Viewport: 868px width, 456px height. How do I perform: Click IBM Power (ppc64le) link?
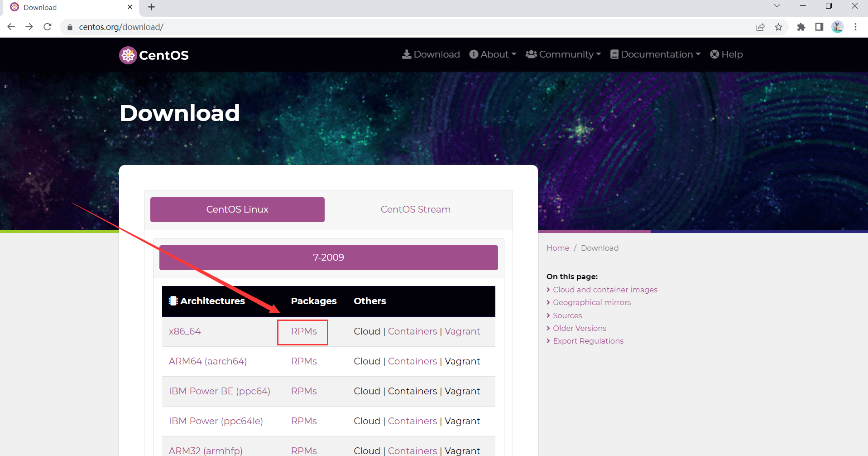point(216,421)
